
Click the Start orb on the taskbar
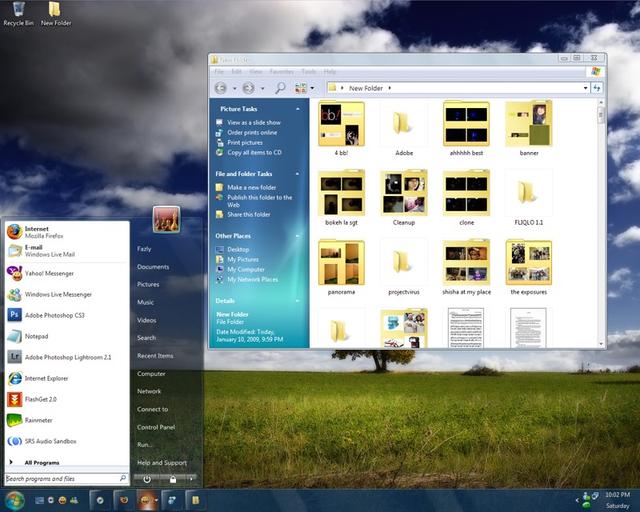coord(14,499)
